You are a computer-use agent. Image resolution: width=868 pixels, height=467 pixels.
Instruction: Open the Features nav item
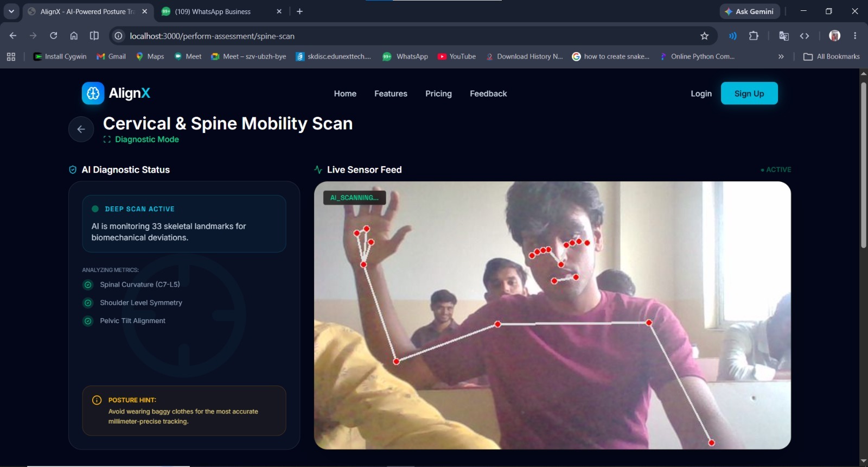pyautogui.click(x=391, y=93)
